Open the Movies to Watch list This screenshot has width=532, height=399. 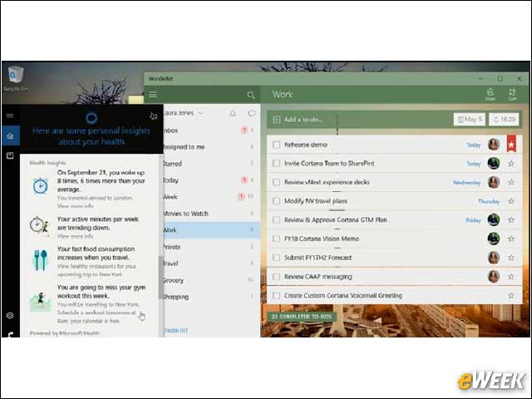point(211,214)
